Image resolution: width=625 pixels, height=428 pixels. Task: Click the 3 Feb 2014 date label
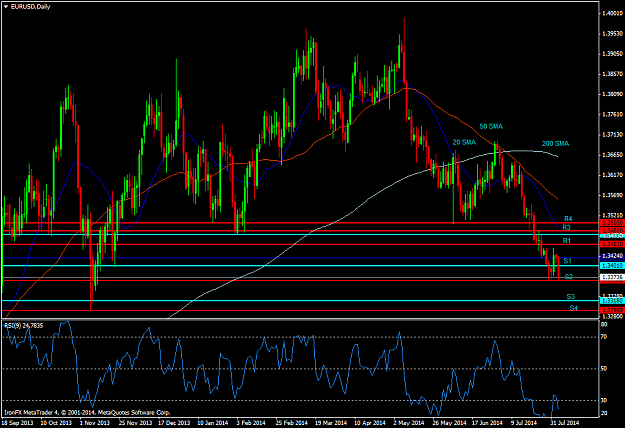point(251,422)
